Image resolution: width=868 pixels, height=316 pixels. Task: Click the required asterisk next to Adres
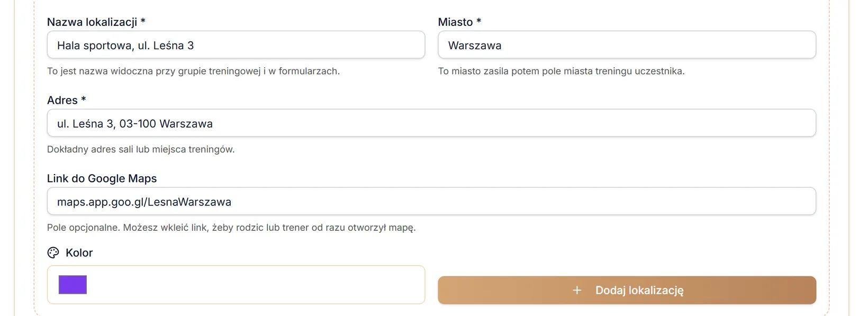coord(84,99)
